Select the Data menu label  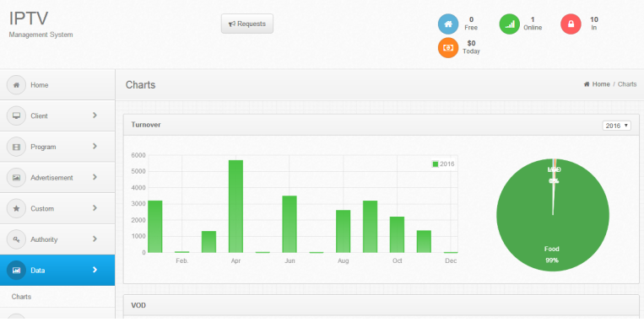pos(37,271)
